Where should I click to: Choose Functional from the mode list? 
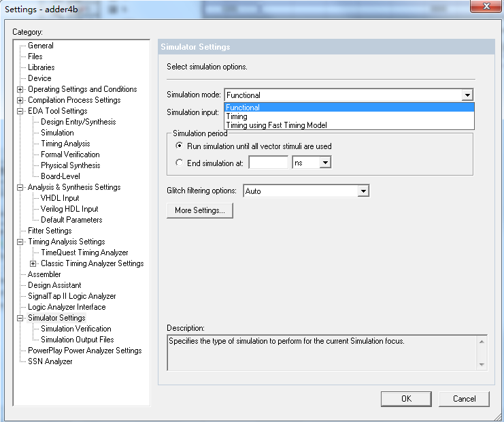pyautogui.click(x=350, y=108)
